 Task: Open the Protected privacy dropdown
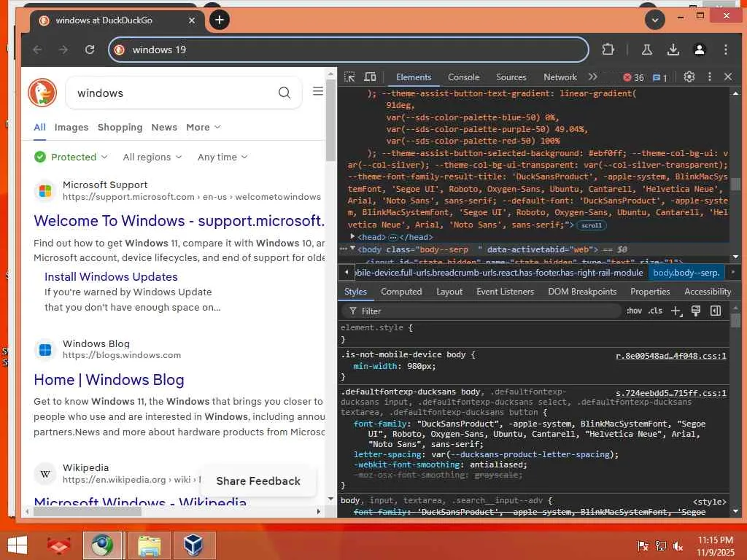click(x=71, y=157)
